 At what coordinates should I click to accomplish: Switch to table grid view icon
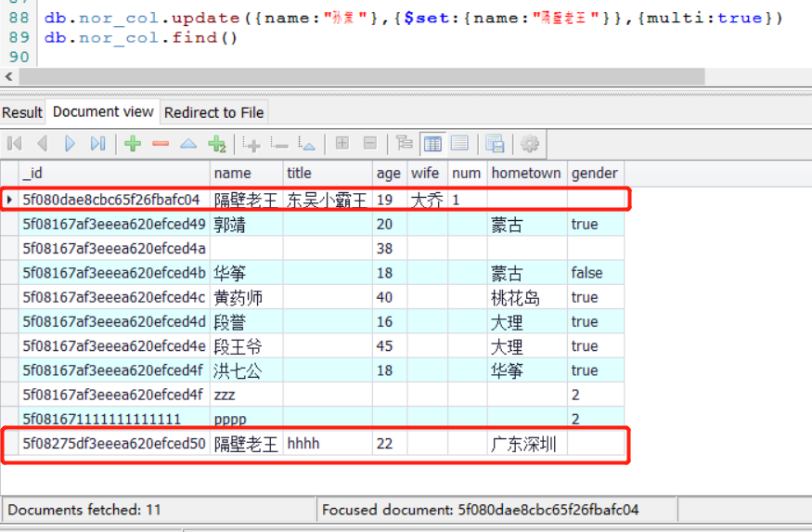click(x=432, y=144)
